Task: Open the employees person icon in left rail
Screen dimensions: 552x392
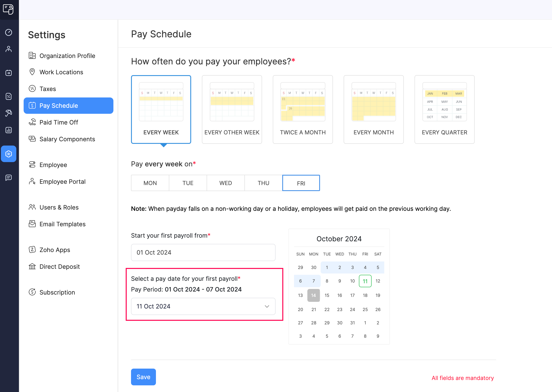Action: [x=9, y=49]
